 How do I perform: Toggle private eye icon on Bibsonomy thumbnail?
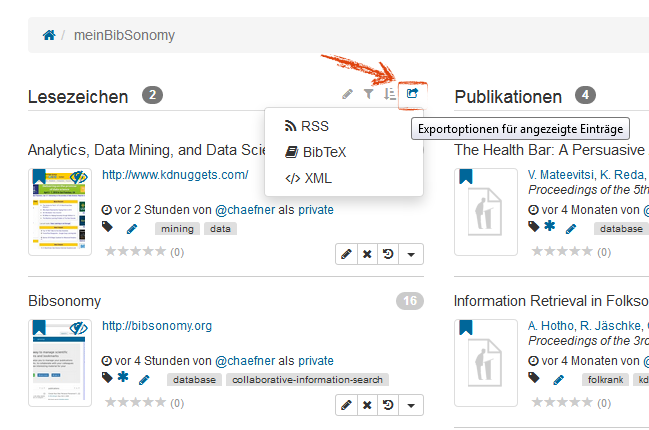[78, 328]
